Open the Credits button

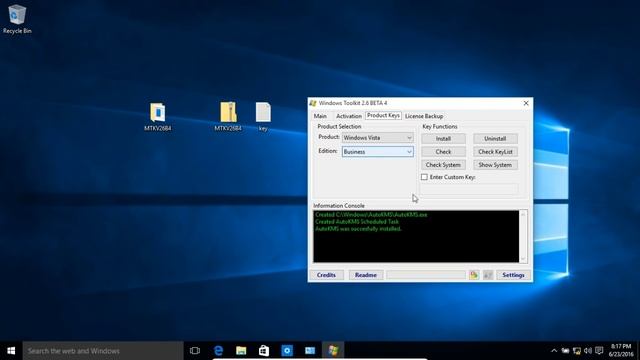(x=327, y=275)
